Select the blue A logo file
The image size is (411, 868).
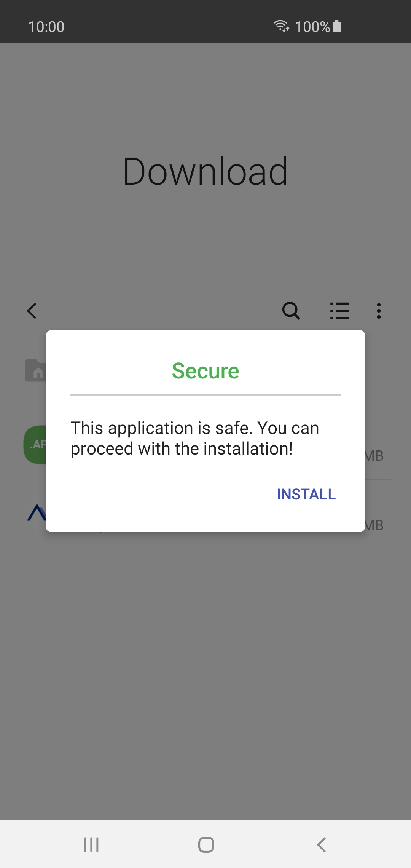[x=37, y=512]
